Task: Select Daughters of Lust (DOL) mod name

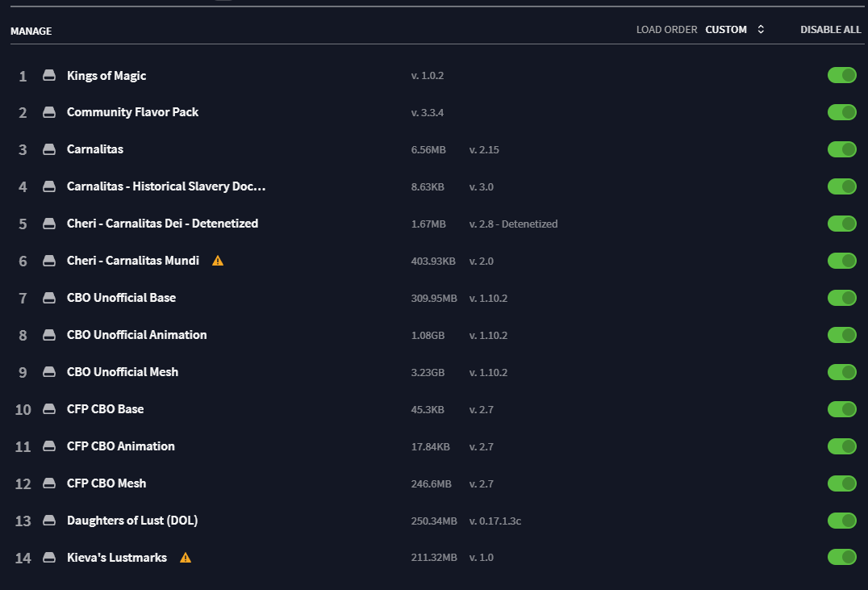Action: pos(132,521)
